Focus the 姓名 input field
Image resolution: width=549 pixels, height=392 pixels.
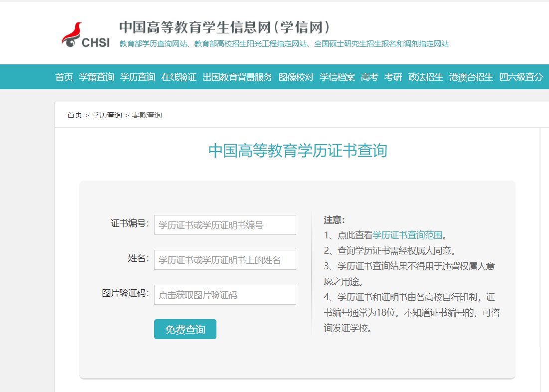pos(225,260)
